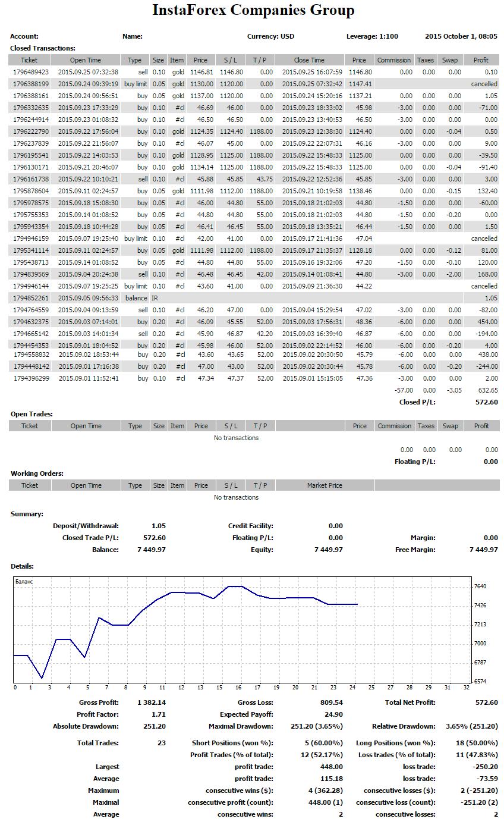Click ticket 1796222790 in the table
Image resolution: width=504 pixels, height=825 pixels.
click(31, 131)
